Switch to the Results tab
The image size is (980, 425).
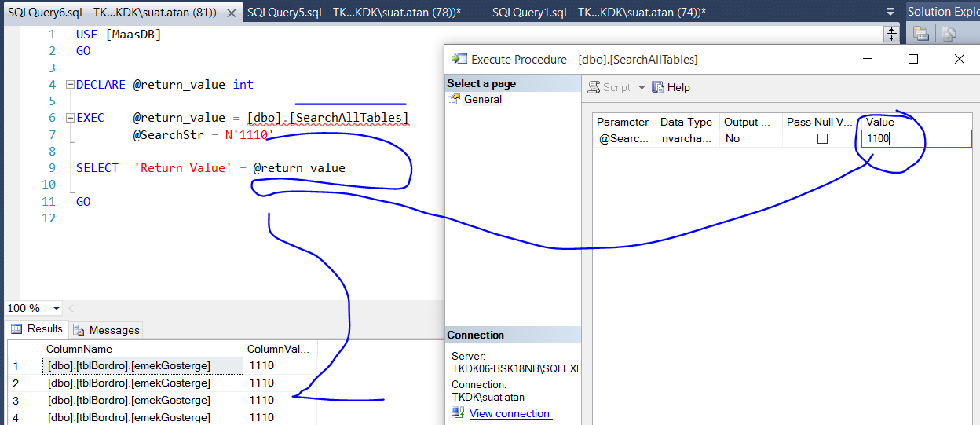tap(37, 329)
